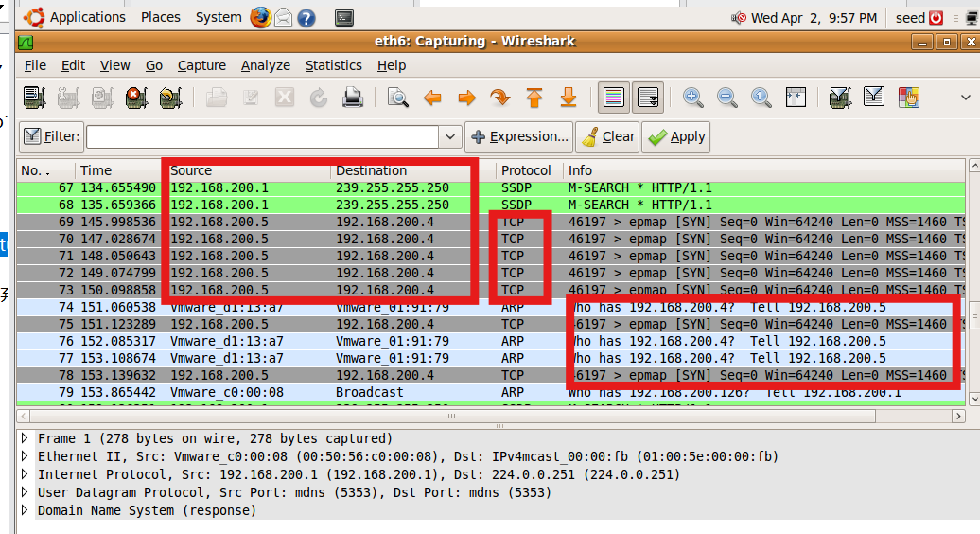This screenshot has height=534, width=980.
Task: Jump to the last packet
Action: 569,98
